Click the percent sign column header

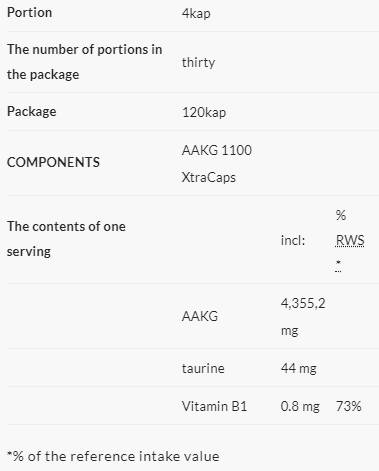(341, 215)
